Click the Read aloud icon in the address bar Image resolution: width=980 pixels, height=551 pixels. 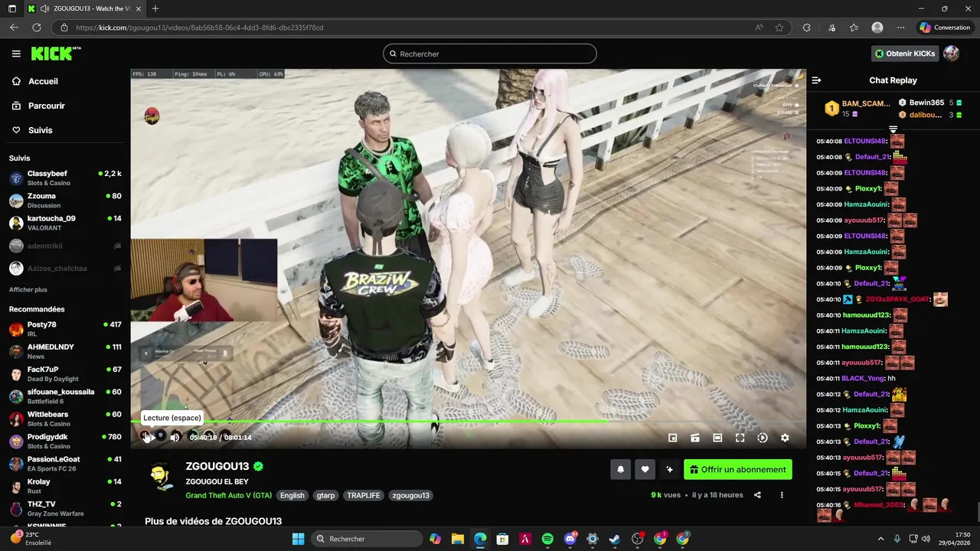coord(759,28)
